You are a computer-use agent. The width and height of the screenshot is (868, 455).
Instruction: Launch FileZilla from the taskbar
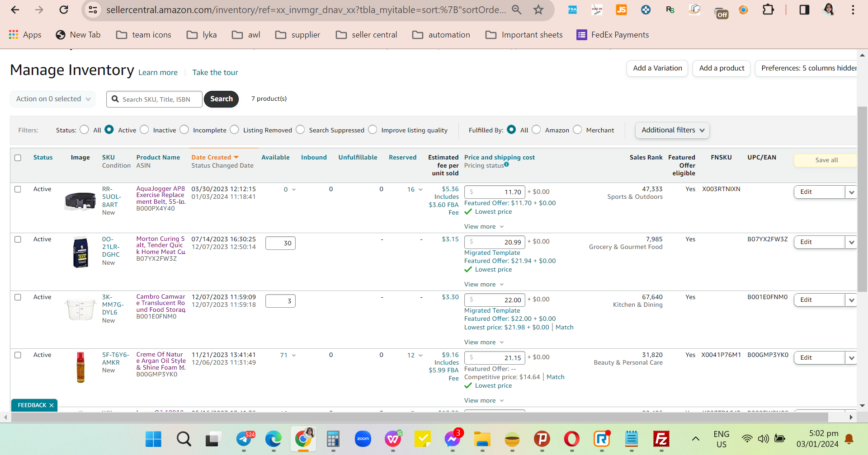coord(661,439)
